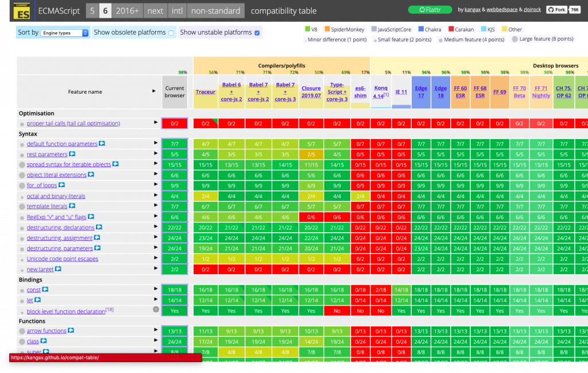Screen dimensions: 588x373
Task: Open flag icon beside spread syntax for iterable objects
Action: click(115, 164)
